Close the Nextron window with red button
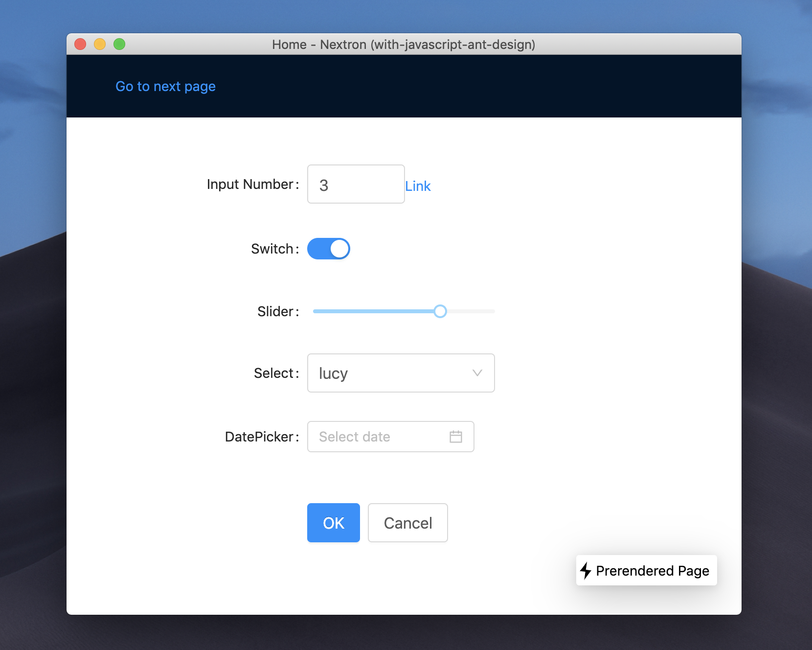This screenshot has height=650, width=812. 80,44
